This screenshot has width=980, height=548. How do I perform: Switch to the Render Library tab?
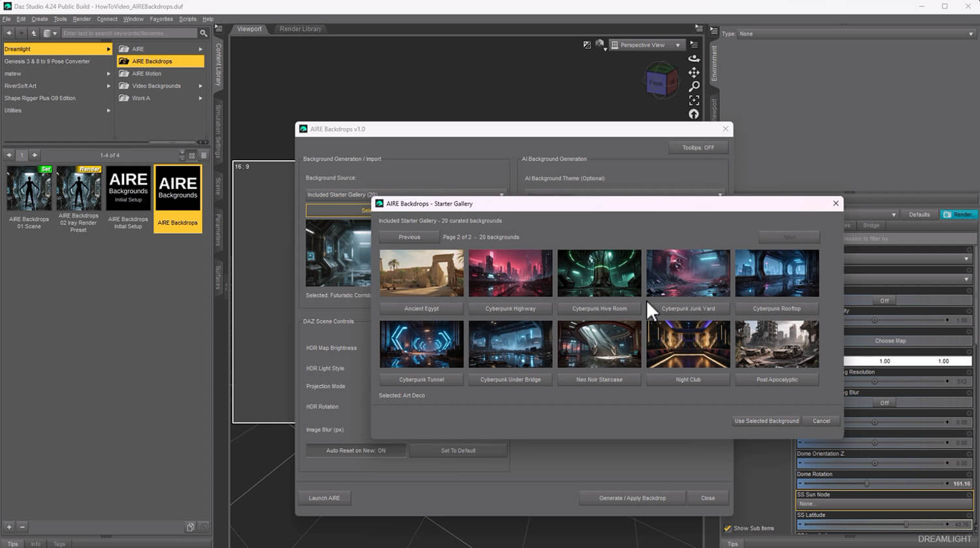coord(301,29)
